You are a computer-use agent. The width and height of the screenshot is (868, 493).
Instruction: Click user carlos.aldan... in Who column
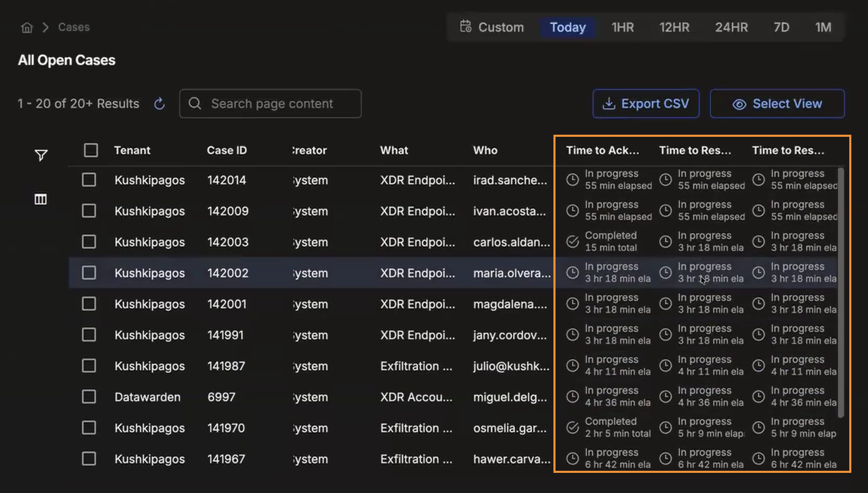point(510,242)
